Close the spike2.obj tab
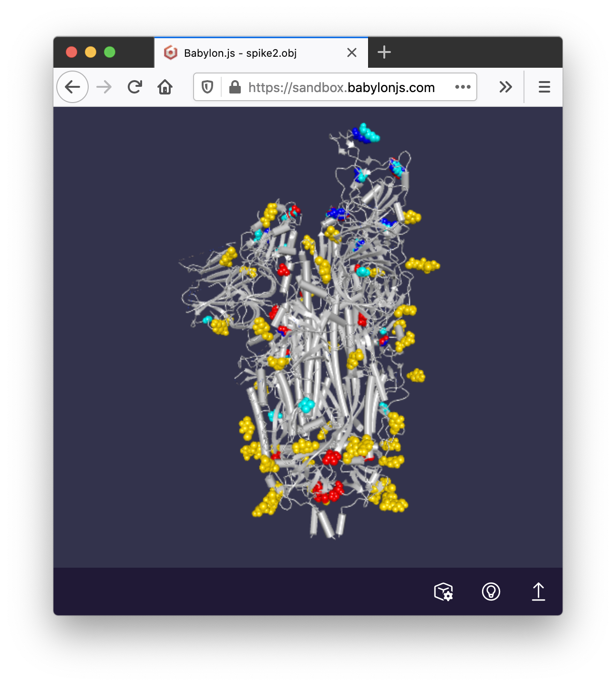The width and height of the screenshot is (616, 686). 352,52
